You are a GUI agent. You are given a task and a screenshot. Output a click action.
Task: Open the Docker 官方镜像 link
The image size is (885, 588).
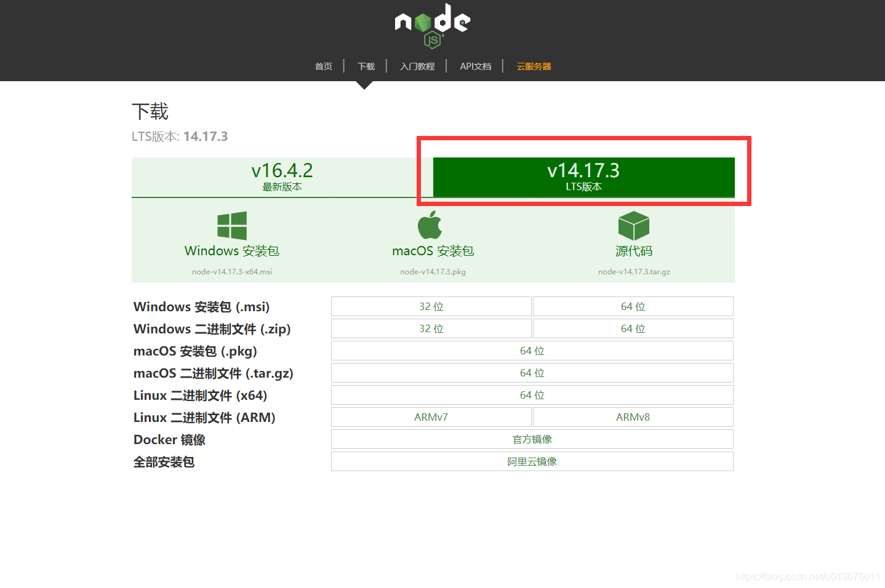pos(532,439)
